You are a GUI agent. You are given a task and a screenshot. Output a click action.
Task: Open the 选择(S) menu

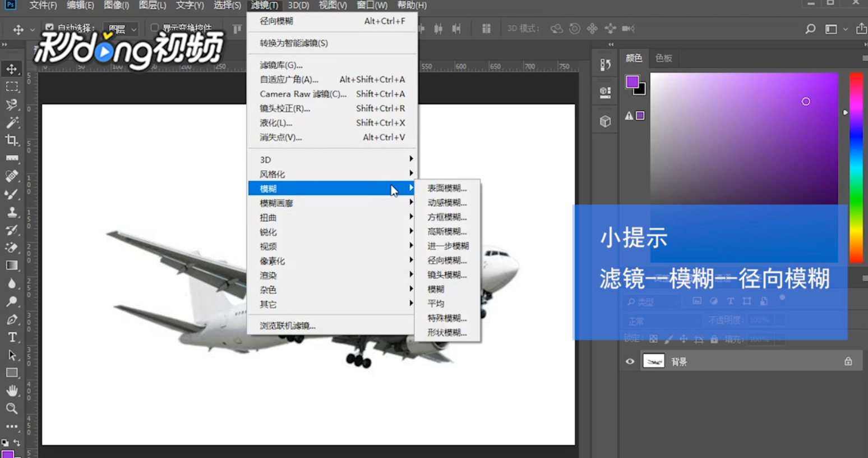coord(227,5)
